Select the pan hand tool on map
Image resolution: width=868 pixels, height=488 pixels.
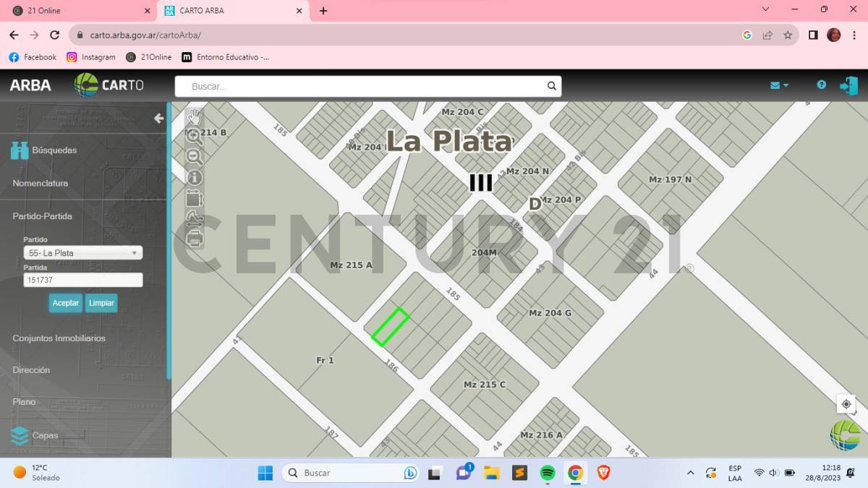(x=194, y=116)
